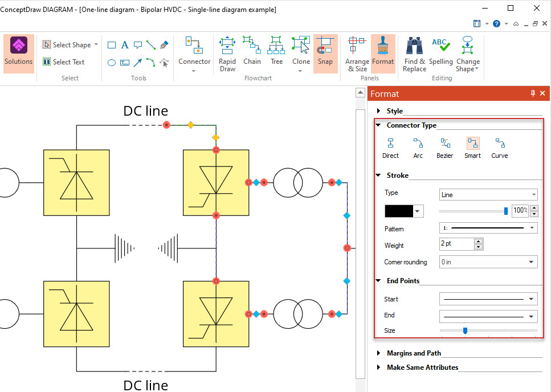Run the Spelling check
The width and height of the screenshot is (551, 392).
point(440,51)
